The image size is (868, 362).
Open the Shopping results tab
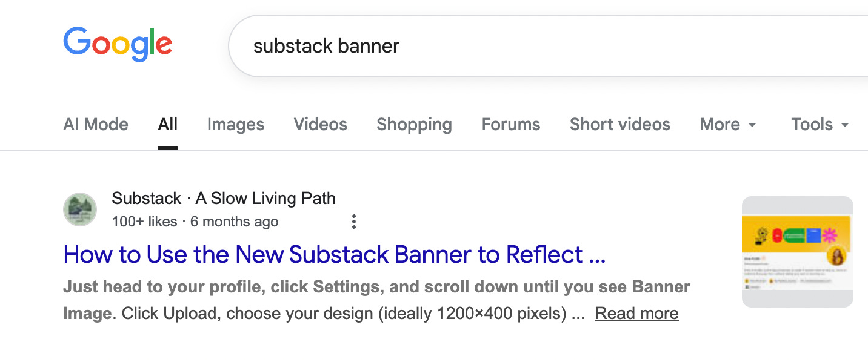tap(414, 124)
